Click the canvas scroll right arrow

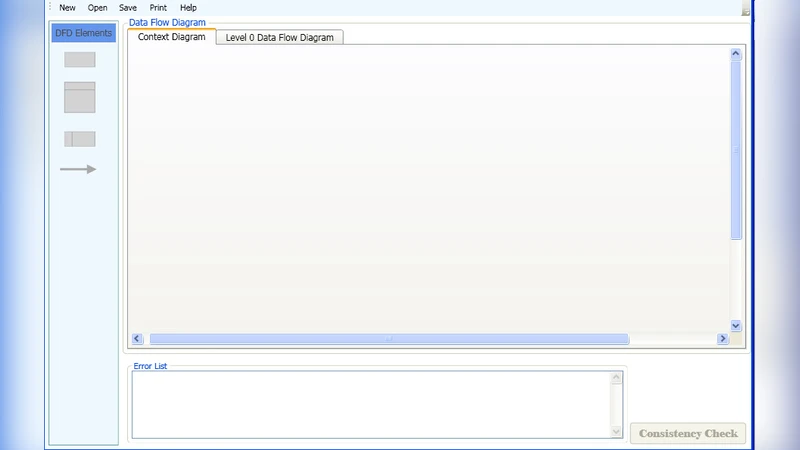point(722,339)
